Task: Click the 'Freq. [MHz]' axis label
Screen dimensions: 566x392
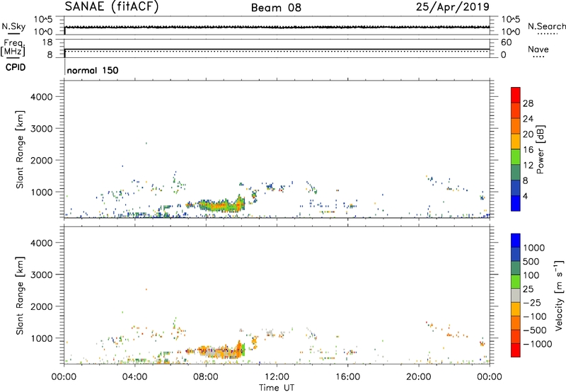Action: (x=13, y=47)
